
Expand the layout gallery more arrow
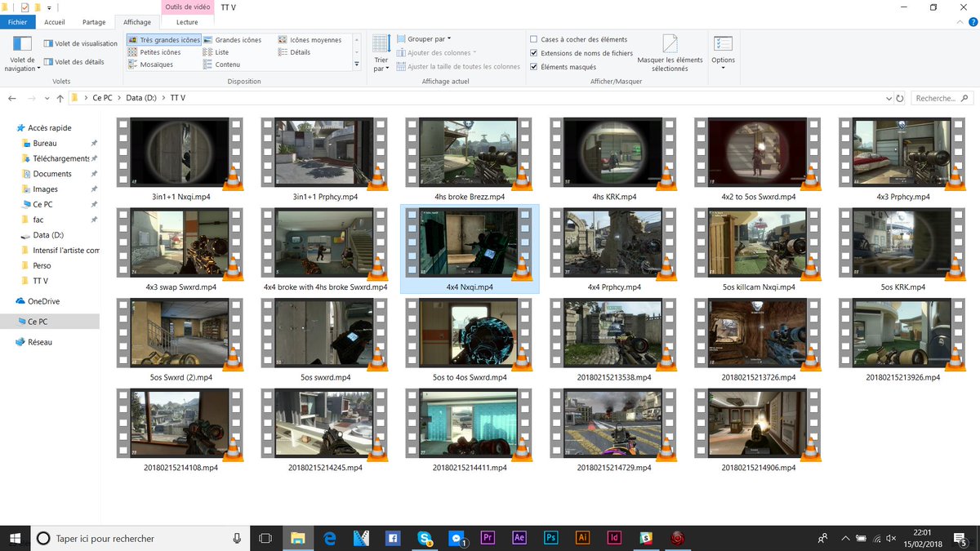[356, 64]
